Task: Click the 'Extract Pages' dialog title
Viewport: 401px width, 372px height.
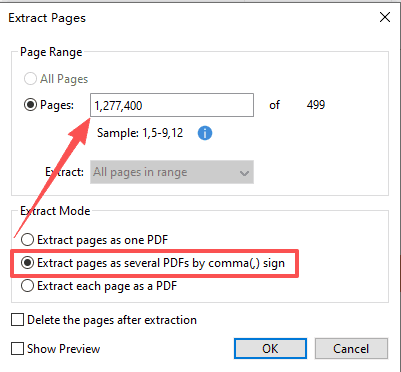Action: 47,18
